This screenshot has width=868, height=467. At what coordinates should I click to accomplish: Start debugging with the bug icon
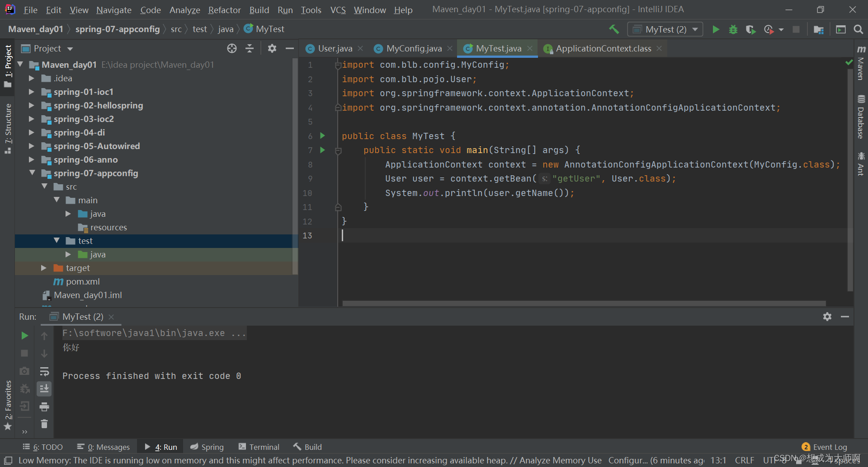(x=733, y=29)
